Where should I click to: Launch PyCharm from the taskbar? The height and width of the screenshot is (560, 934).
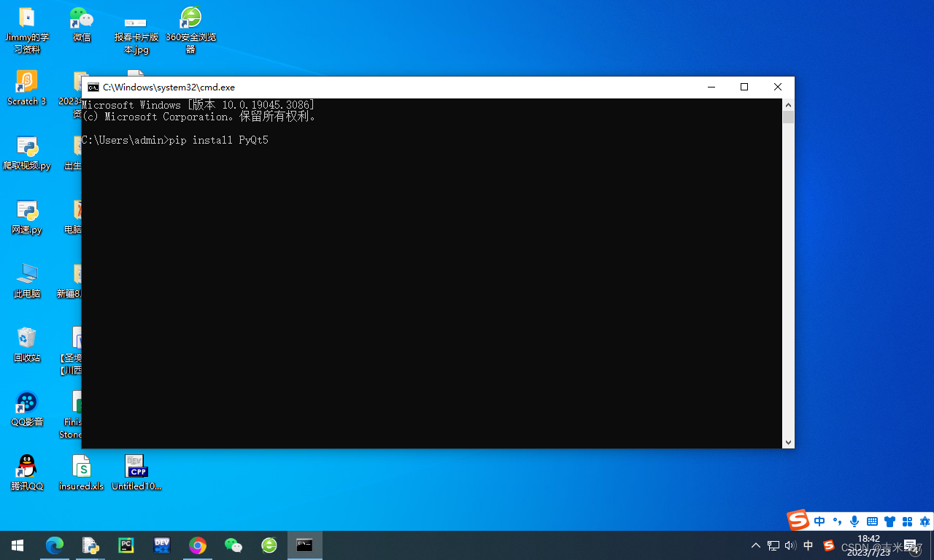[126, 545]
